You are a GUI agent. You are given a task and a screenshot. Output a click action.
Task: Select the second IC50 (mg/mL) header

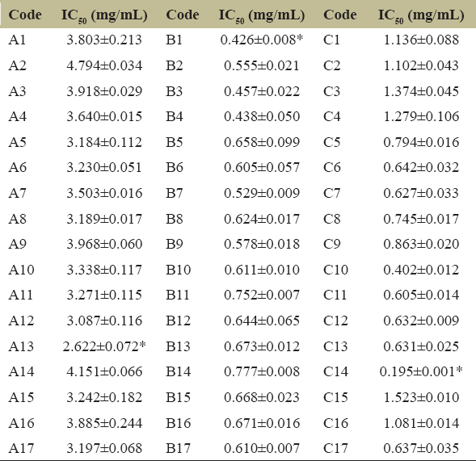point(262,16)
